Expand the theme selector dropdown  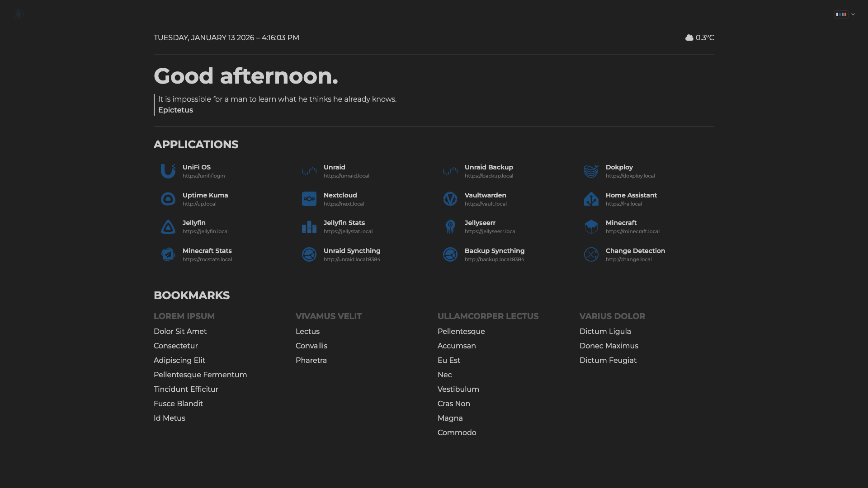853,14
